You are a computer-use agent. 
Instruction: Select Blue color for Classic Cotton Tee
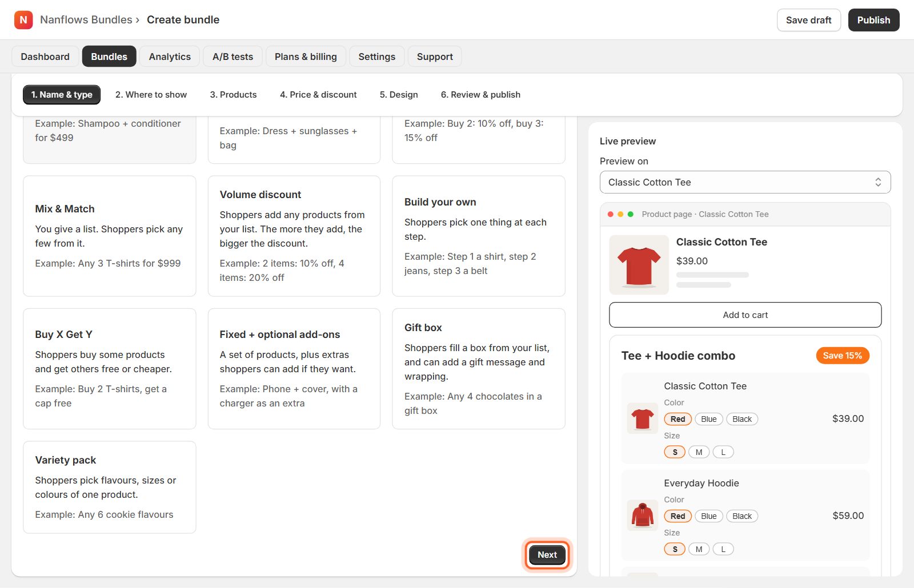[x=709, y=419]
